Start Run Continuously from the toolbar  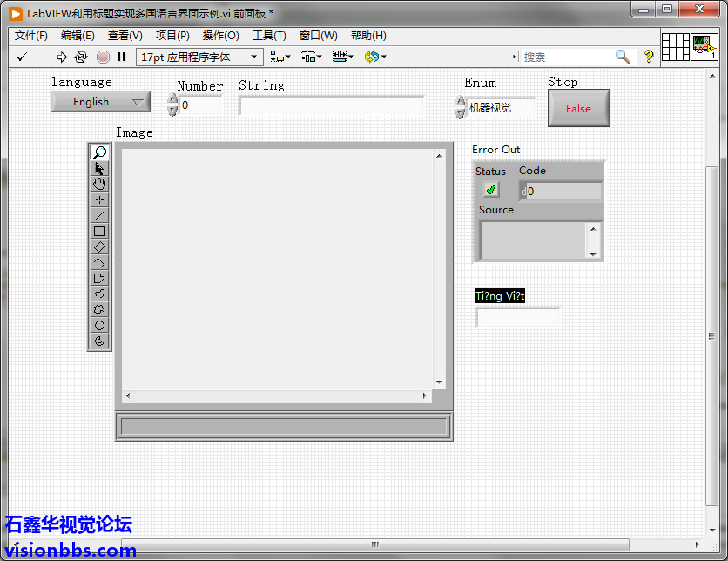tap(81, 57)
